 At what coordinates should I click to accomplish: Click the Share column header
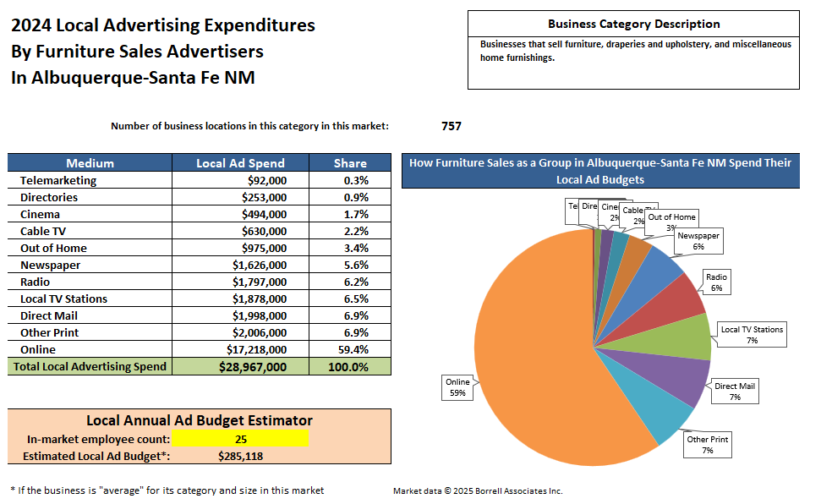(x=349, y=162)
